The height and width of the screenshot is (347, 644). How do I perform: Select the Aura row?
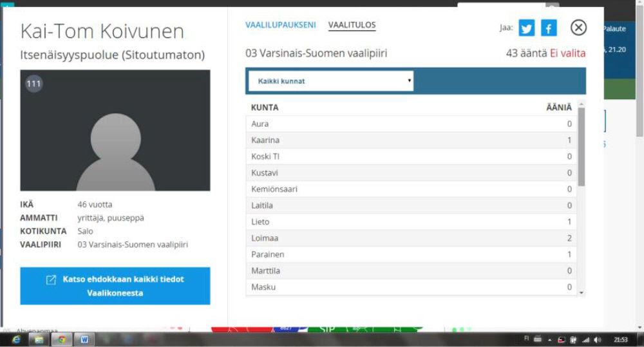coord(411,124)
